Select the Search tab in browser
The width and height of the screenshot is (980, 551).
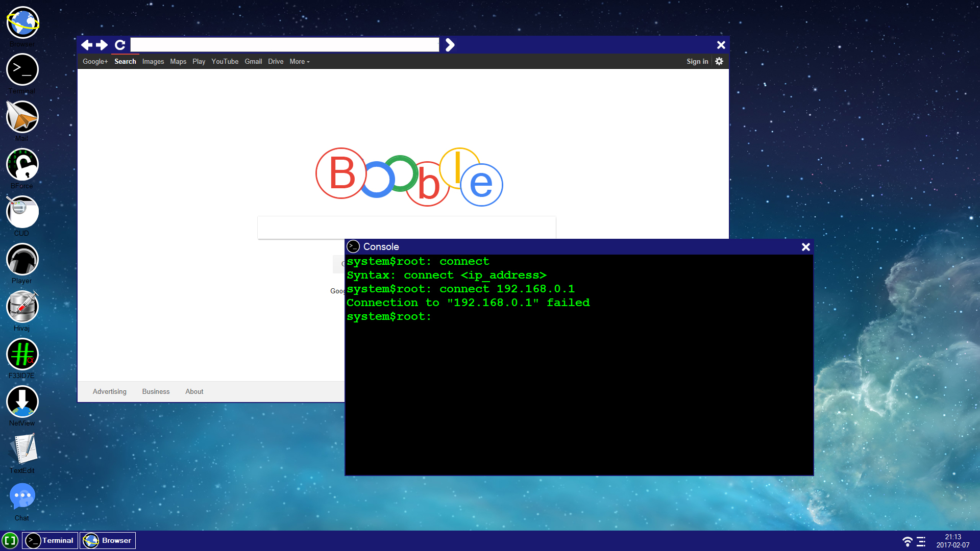point(125,61)
